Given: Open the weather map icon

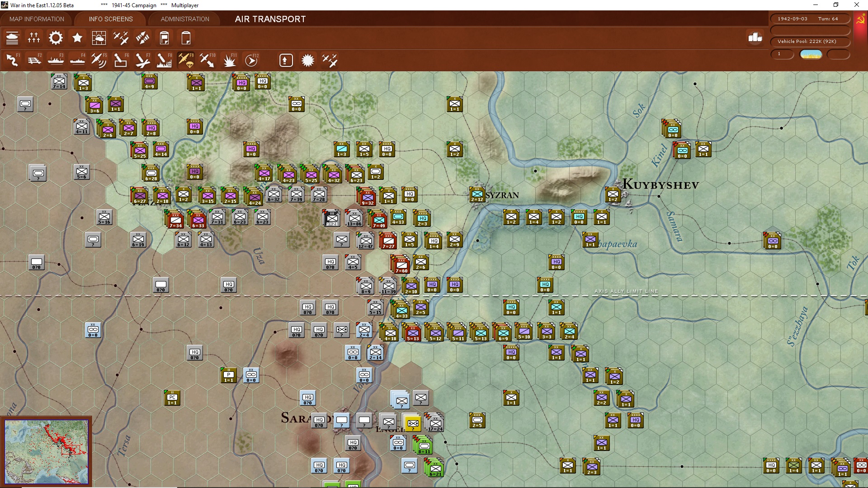Looking at the screenshot, I should (99, 38).
